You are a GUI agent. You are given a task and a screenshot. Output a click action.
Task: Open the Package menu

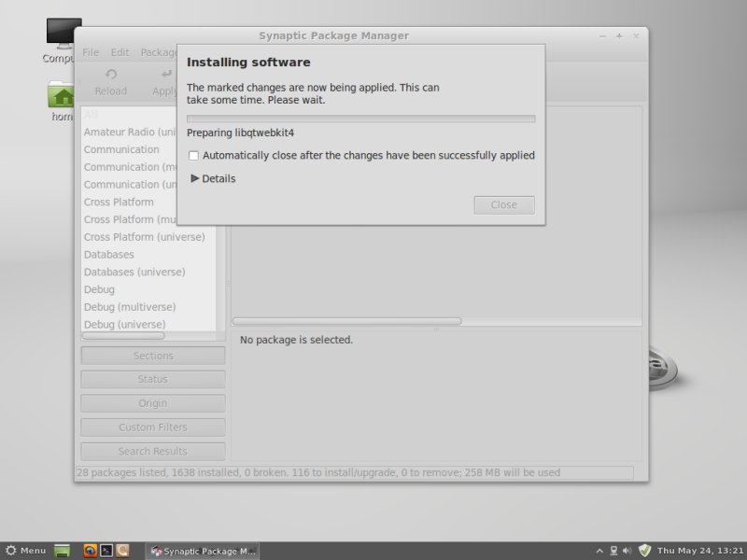pos(159,52)
